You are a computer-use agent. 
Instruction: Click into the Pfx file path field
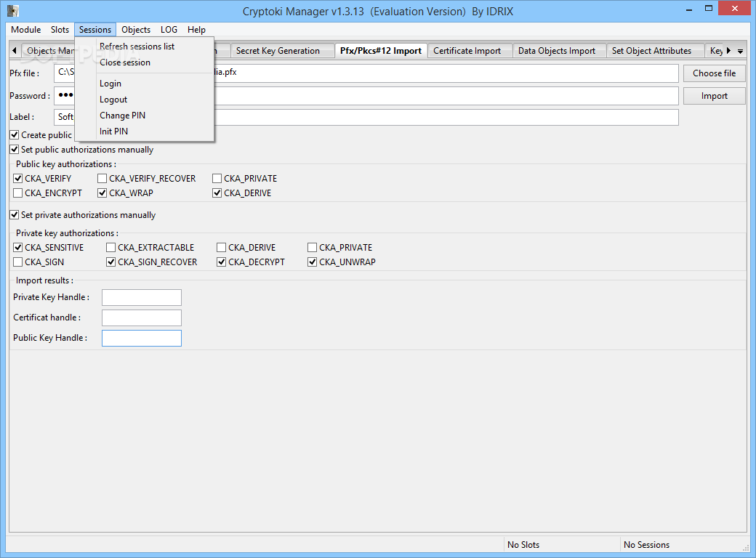pos(366,73)
